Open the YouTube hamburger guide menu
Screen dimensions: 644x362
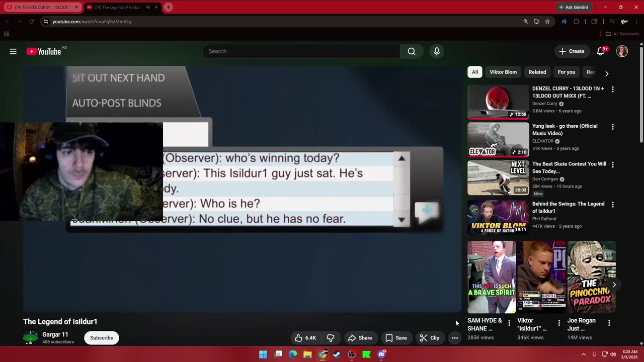click(13, 51)
